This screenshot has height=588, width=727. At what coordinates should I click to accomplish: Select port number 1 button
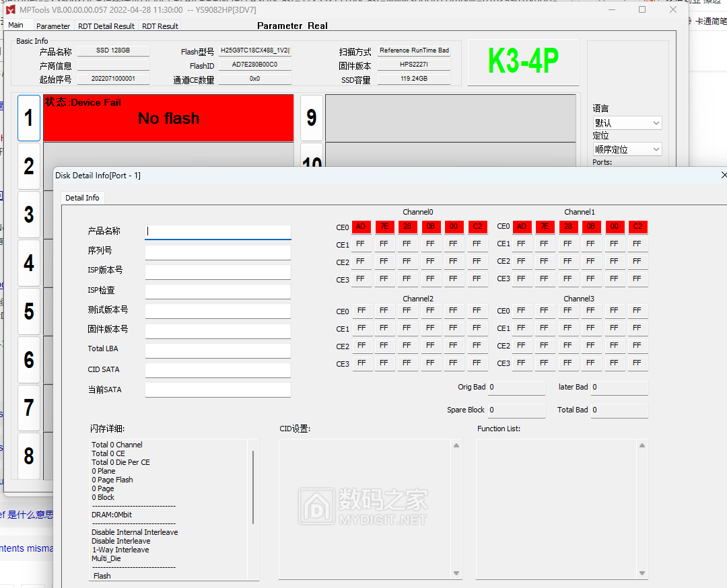click(x=28, y=118)
